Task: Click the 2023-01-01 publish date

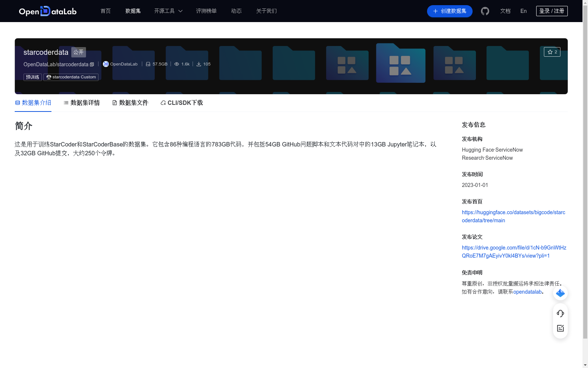Action: coord(475,185)
